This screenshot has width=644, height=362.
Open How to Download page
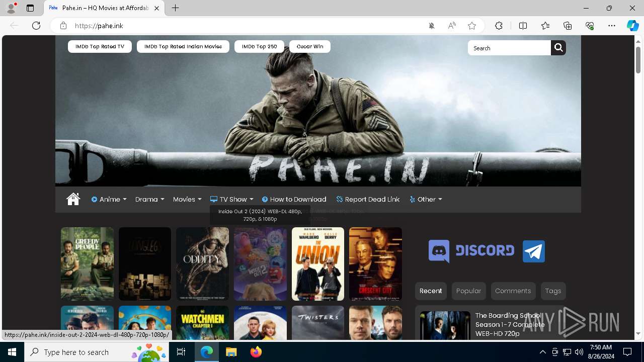[x=294, y=199]
